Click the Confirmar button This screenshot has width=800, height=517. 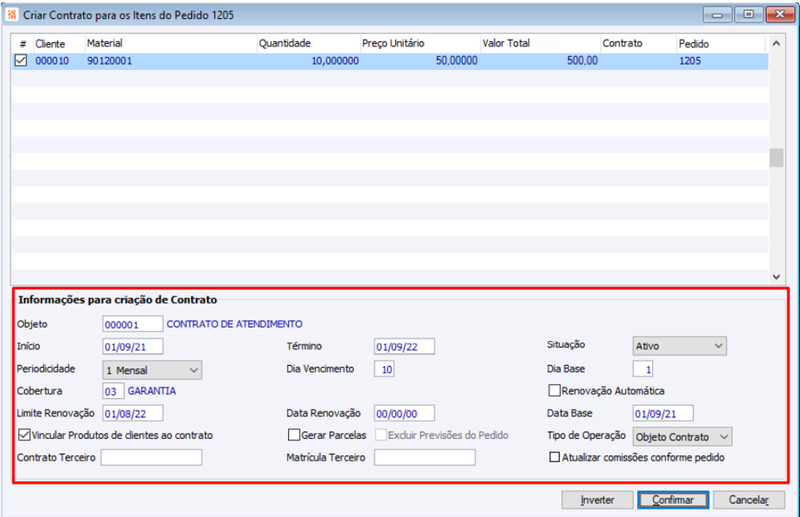(x=673, y=500)
